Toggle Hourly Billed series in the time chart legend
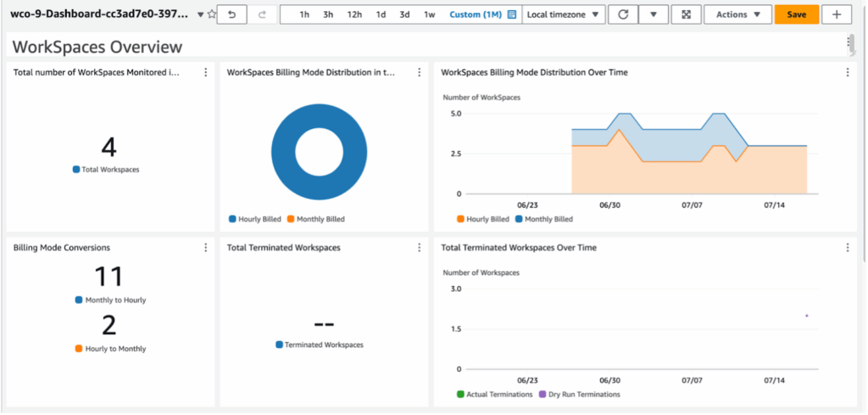The width and height of the screenshot is (868, 415). (461, 219)
